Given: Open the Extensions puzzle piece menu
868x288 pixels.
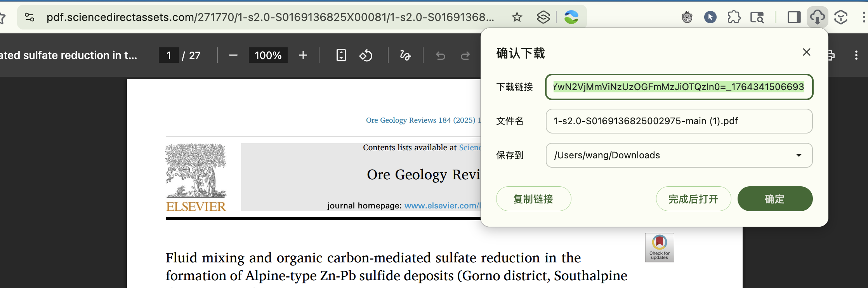Looking at the screenshot, I should pos(734,17).
